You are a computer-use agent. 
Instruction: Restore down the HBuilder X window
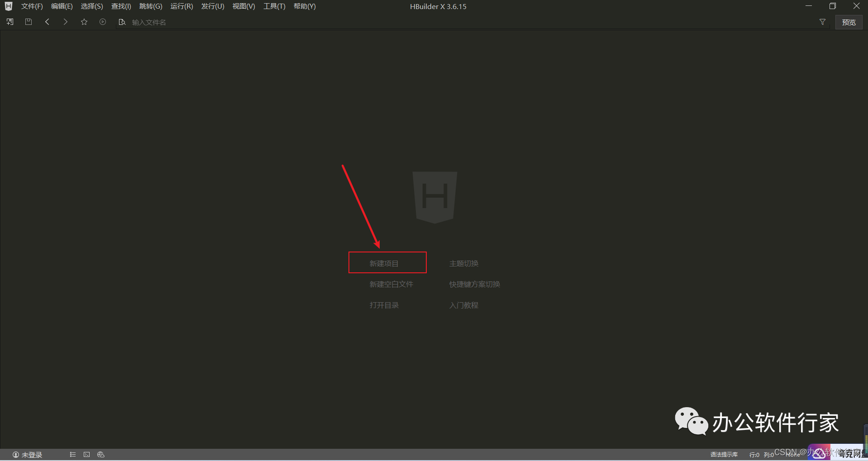coord(832,6)
